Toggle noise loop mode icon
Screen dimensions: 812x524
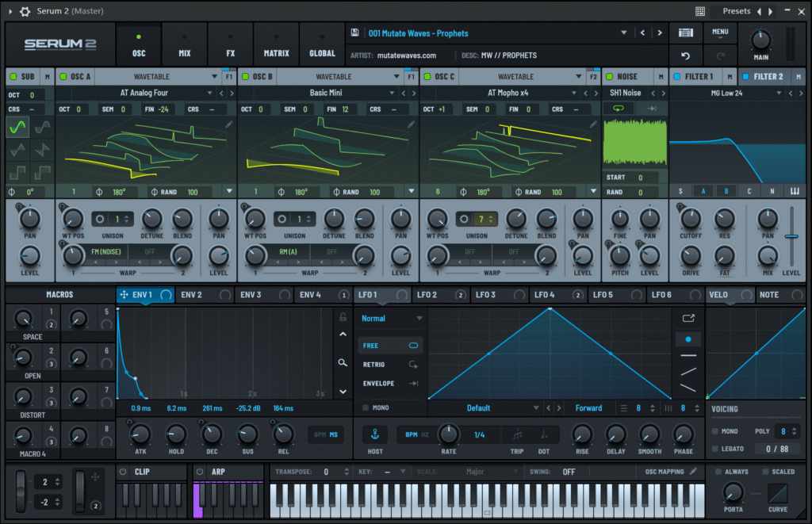(619, 109)
